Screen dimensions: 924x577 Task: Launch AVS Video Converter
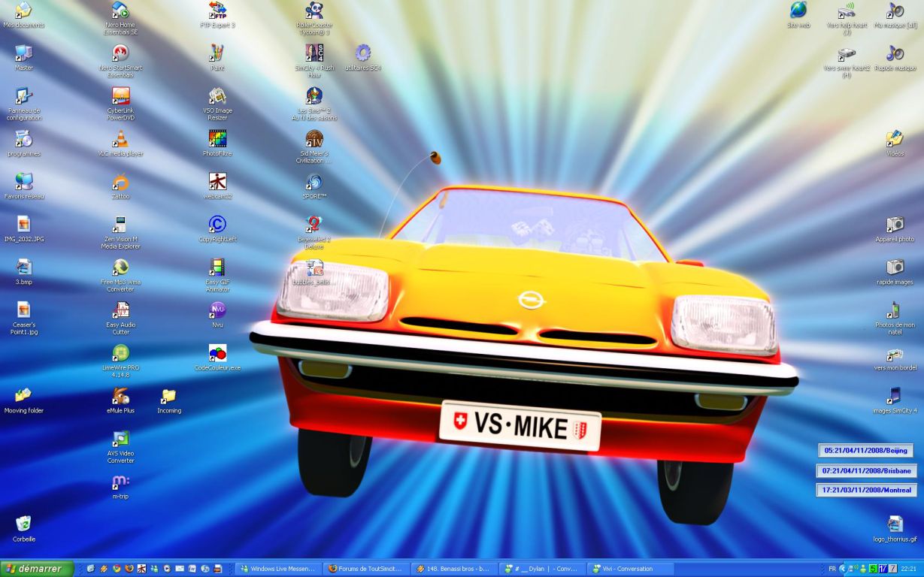(120, 439)
